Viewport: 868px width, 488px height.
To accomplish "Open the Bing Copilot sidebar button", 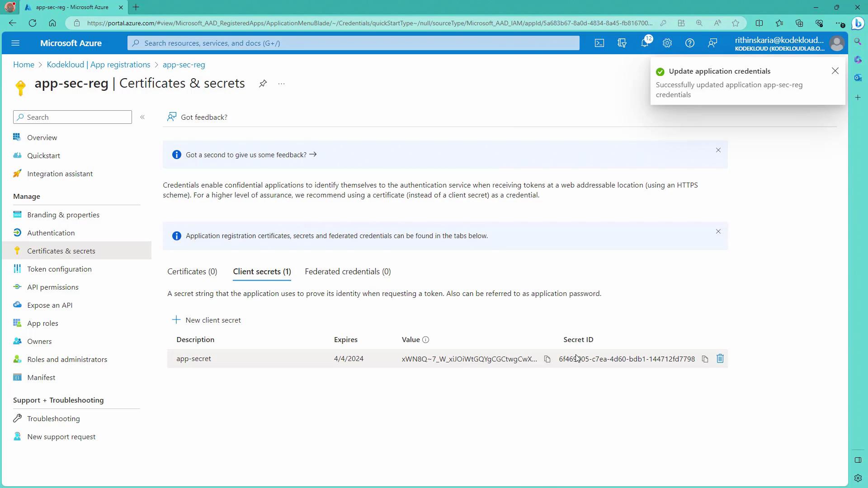I will click(858, 23).
